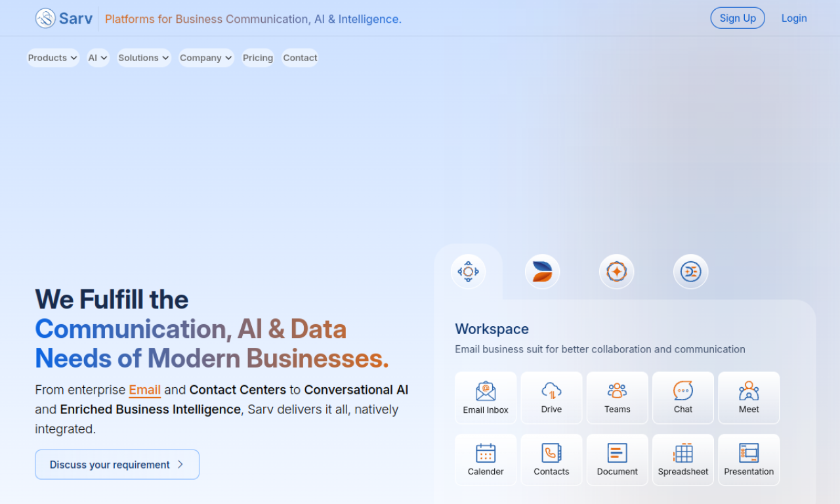Go to Contact page
The width and height of the screenshot is (840, 504).
[300, 58]
